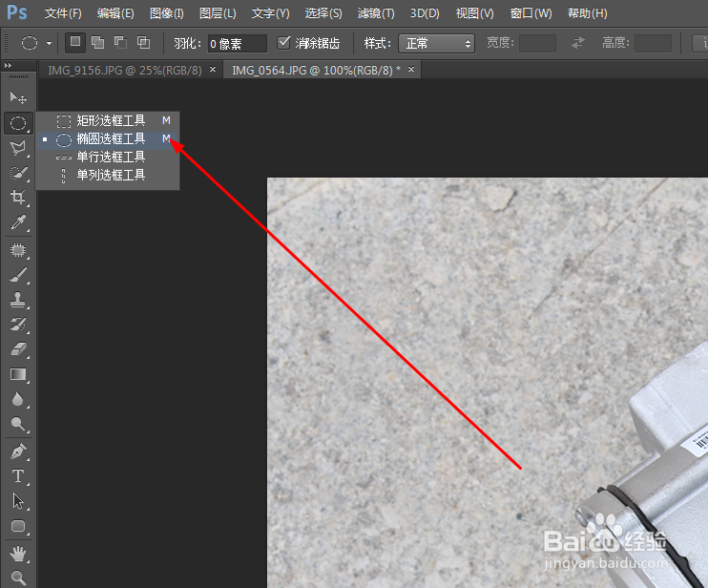Image resolution: width=708 pixels, height=588 pixels.
Task: Select the Path Selection tool
Action: coord(18,501)
